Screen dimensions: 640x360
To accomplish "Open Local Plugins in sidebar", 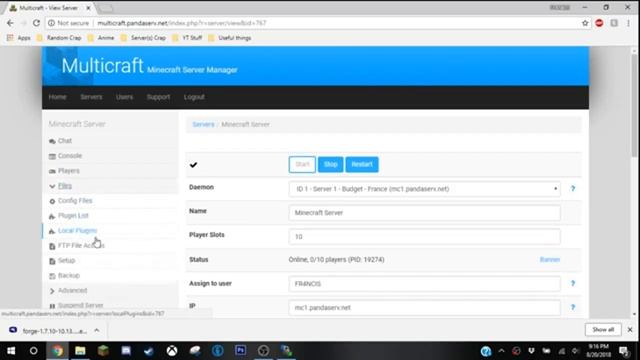I will click(77, 231).
